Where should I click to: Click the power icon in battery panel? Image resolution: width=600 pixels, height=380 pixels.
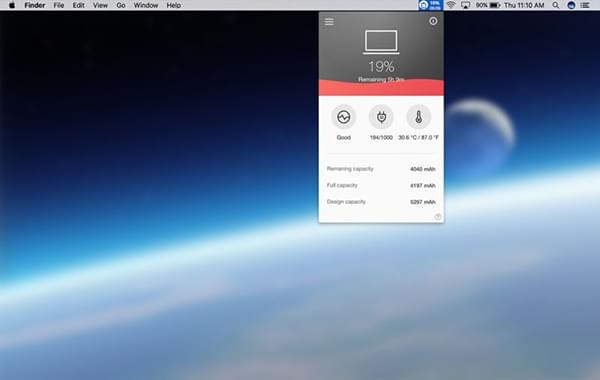click(433, 21)
